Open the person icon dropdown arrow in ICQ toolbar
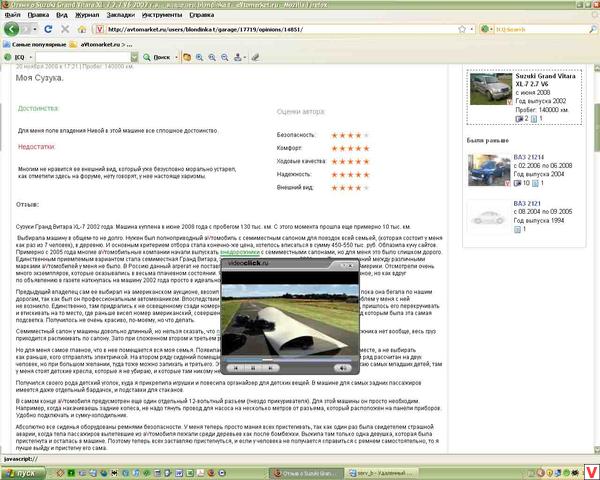This screenshot has width=600, height=480. click(x=245, y=57)
